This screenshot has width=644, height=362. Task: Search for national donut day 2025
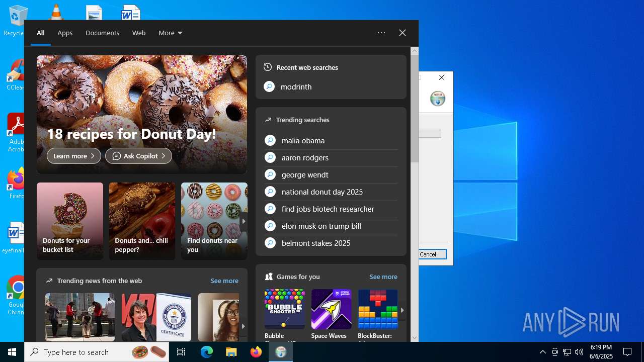click(331, 192)
